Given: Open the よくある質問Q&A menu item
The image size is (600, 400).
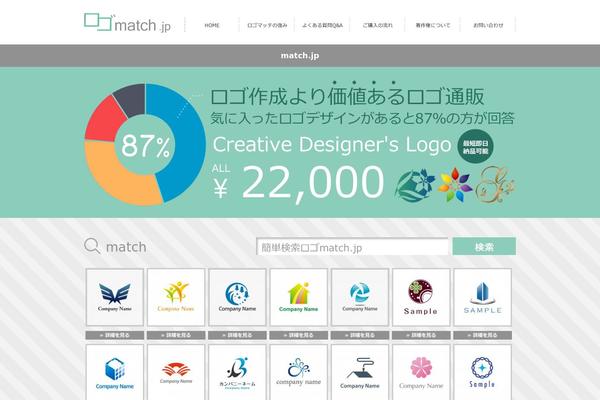Looking at the screenshot, I should (x=322, y=25).
